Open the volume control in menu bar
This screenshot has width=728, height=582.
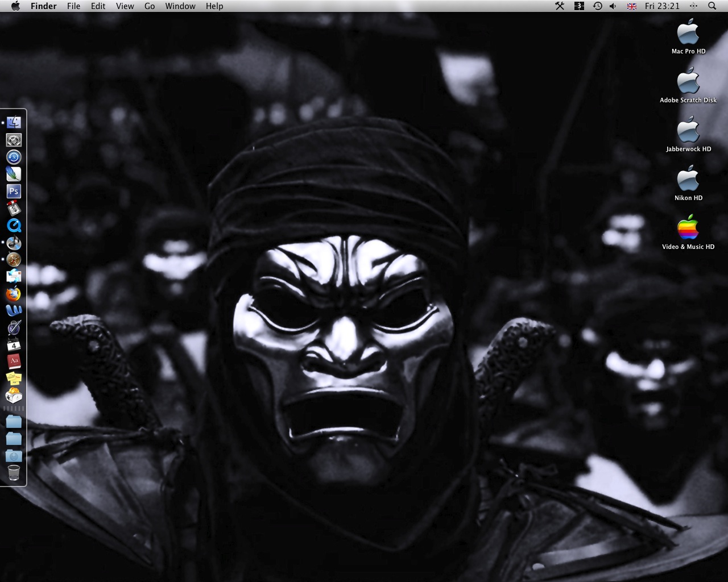pos(613,6)
